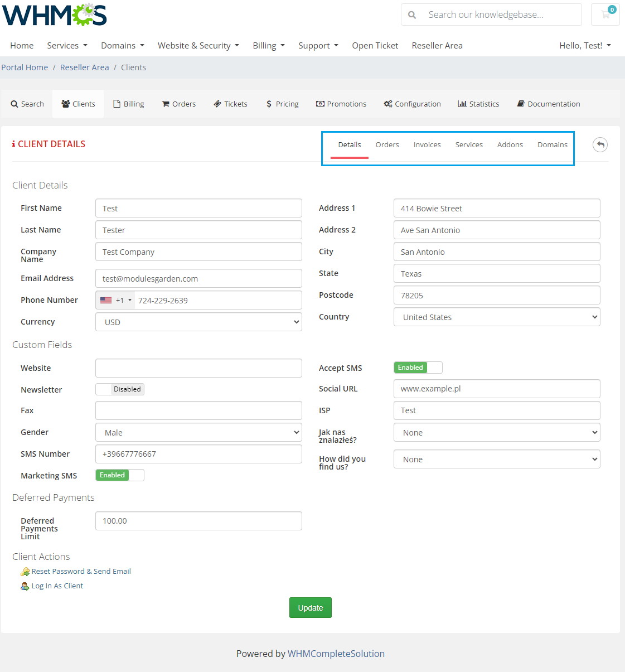
Task: Open Reseller Area from top navigation
Action: pyautogui.click(x=437, y=46)
